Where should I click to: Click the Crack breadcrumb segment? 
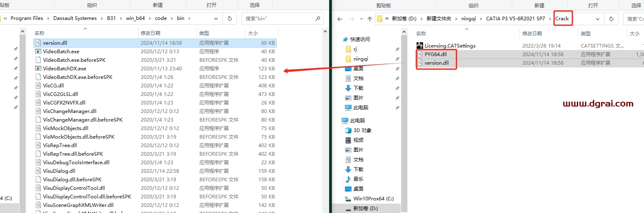(562, 19)
